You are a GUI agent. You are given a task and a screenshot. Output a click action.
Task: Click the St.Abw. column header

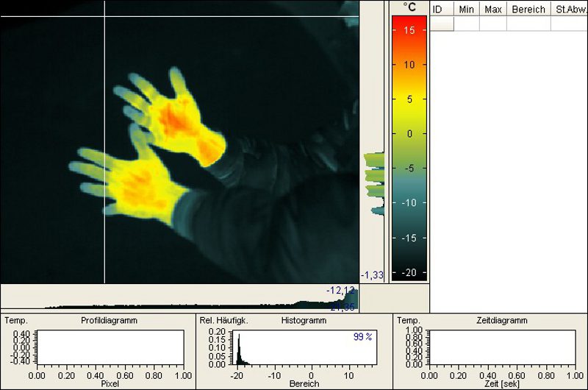click(x=570, y=10)
